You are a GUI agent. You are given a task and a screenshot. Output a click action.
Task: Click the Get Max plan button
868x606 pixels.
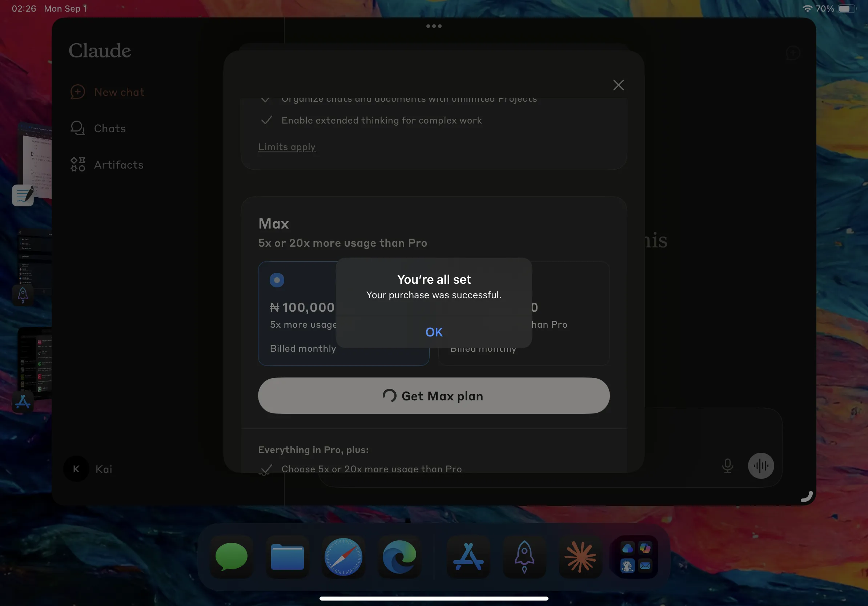point(434,396)
